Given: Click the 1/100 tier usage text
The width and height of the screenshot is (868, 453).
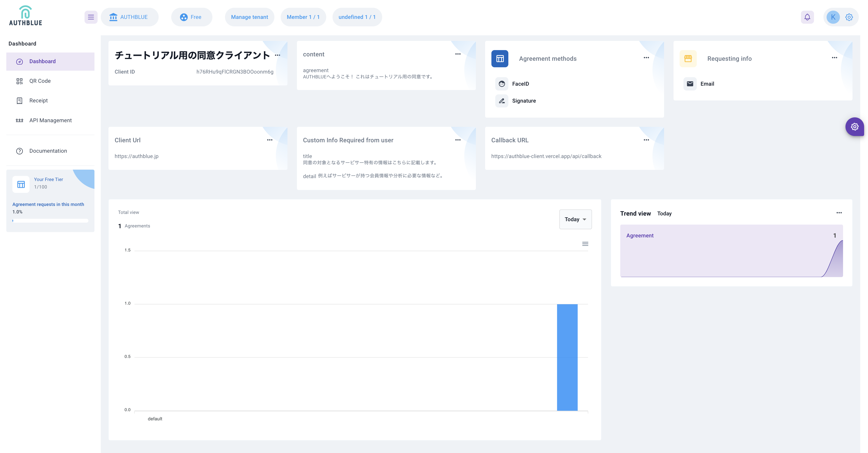Looking at the screenshot, I should point(40,187).
